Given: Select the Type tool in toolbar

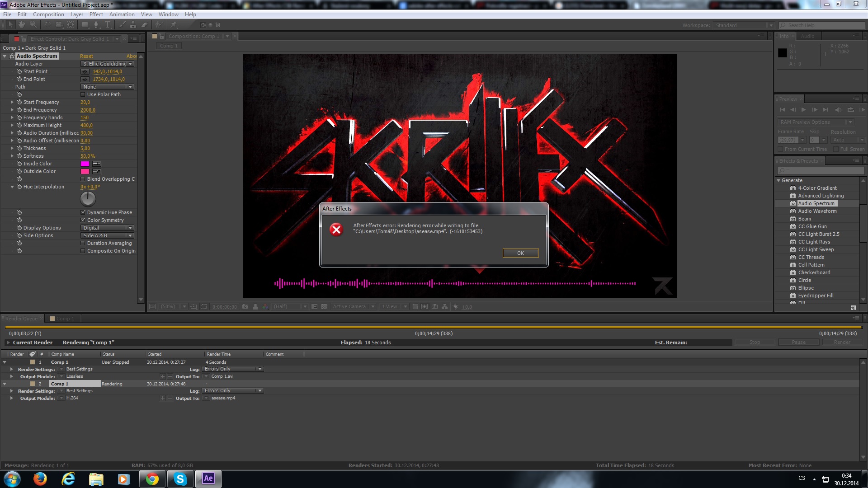Looking at the screenshot, I should (x=108, y=24).
